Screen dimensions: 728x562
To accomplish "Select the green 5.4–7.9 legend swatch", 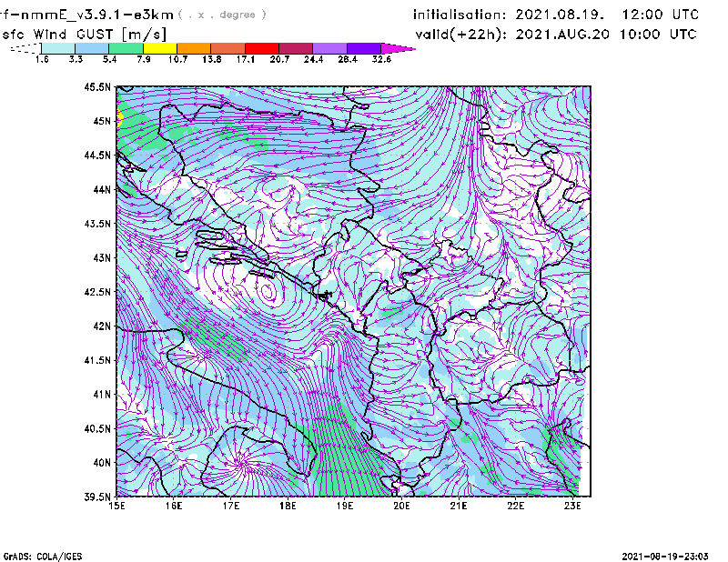I will 126,48.
